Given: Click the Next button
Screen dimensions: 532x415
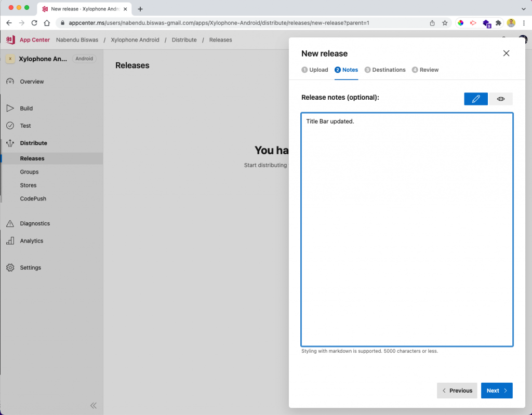Looking at the screenshot, I should point(497,391).
